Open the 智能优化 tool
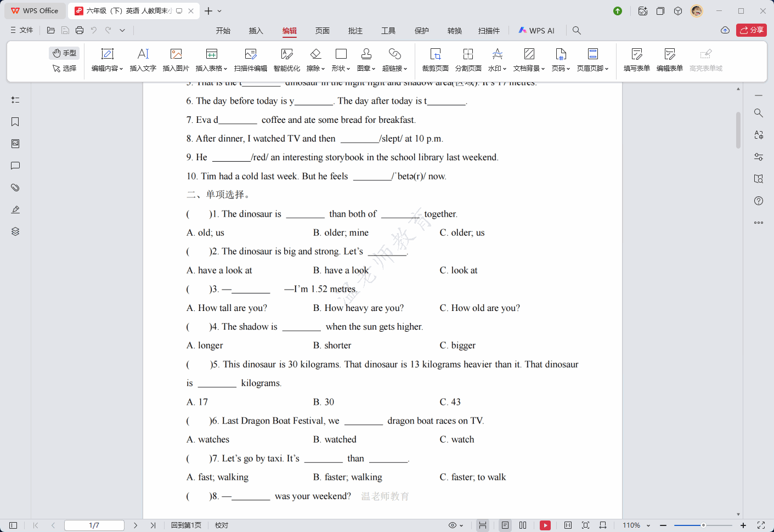The image size is (774, 532). [x=287, y=59]
